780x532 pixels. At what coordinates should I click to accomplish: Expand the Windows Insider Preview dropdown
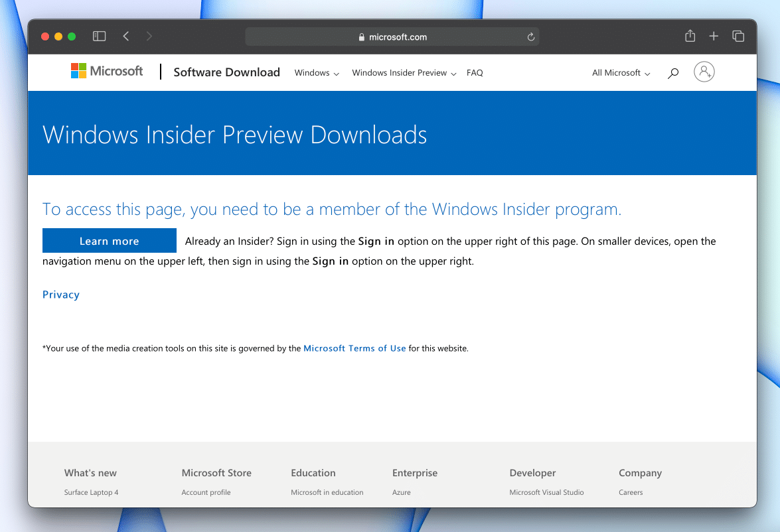(x=404, y=73)
